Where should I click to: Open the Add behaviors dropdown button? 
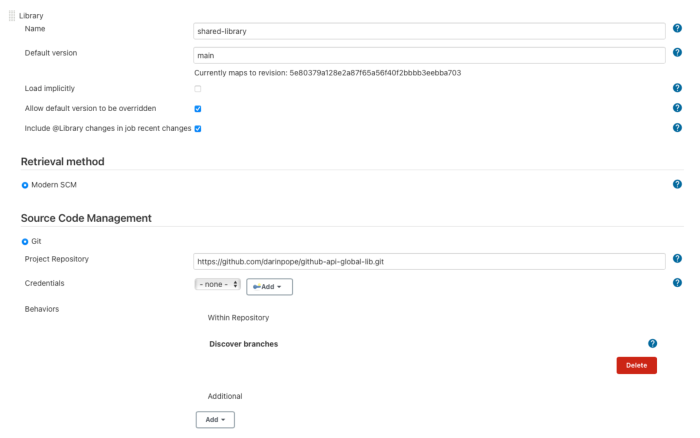(x=215, y=420)
